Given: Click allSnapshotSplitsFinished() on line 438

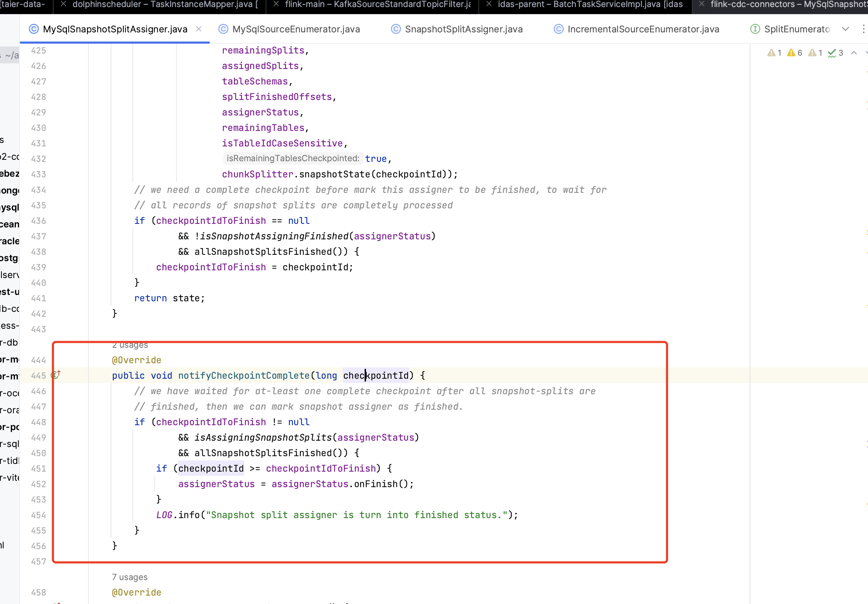Looking at the screenshot, I should (268, 252).
